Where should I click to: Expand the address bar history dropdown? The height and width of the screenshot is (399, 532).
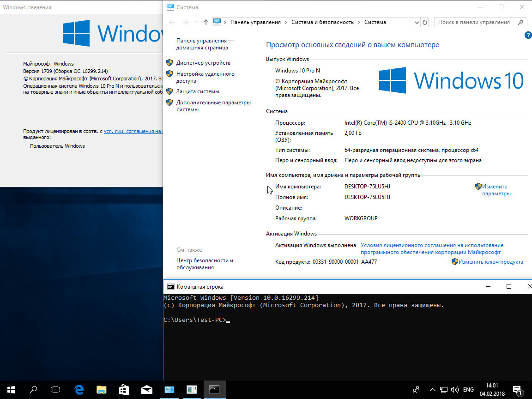(417, 22)
